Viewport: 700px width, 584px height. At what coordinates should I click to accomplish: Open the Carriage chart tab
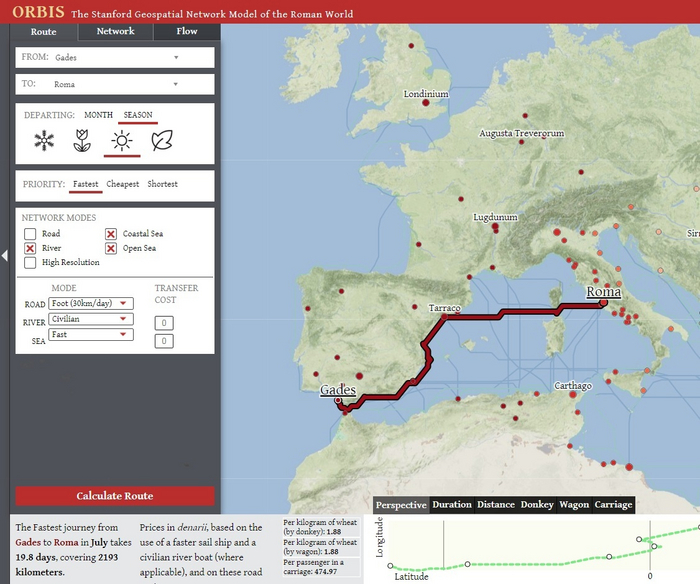pyautogui.click(x=613, y=505)
